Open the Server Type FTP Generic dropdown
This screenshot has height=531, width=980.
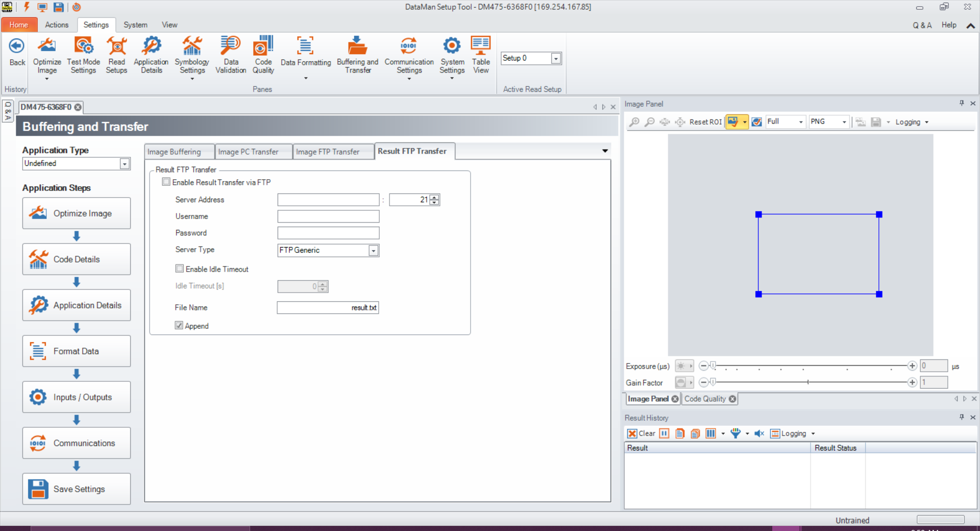tap(374, 251)
